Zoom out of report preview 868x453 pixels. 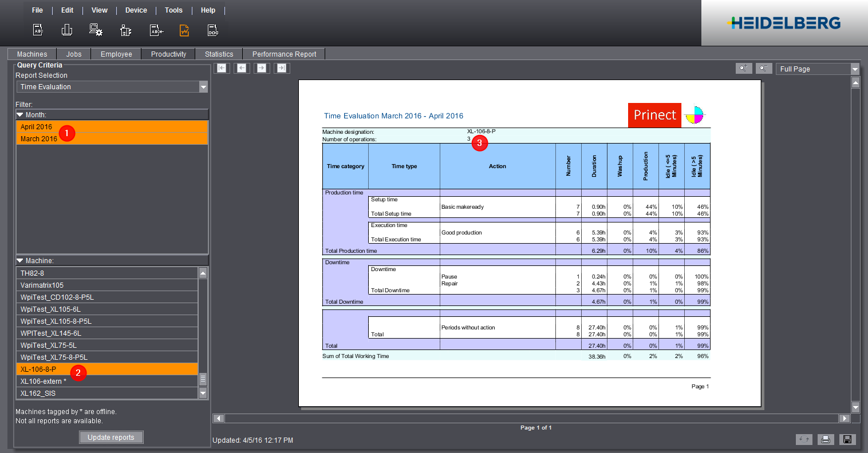[x=764, y=69]
